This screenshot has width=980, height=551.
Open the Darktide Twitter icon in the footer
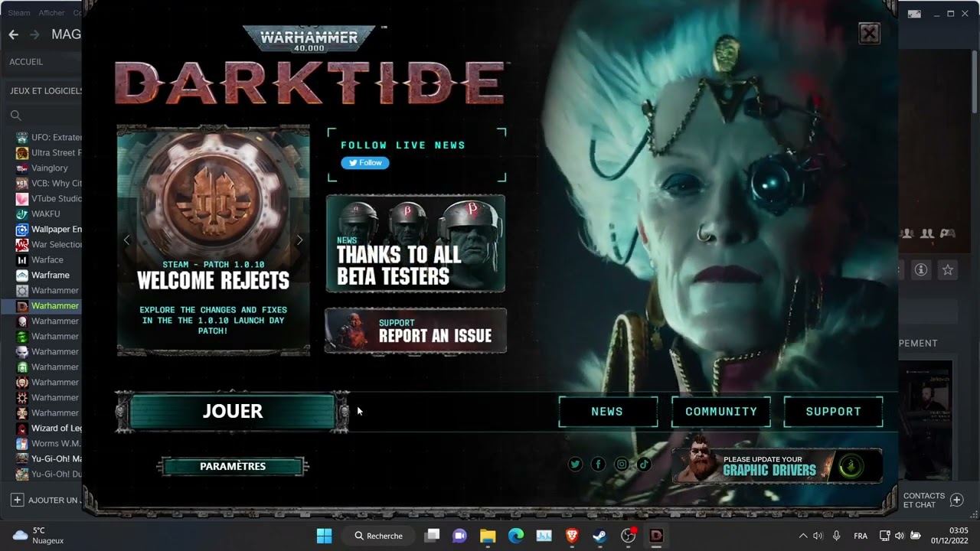pyautogui.click(x=575, y=465)
